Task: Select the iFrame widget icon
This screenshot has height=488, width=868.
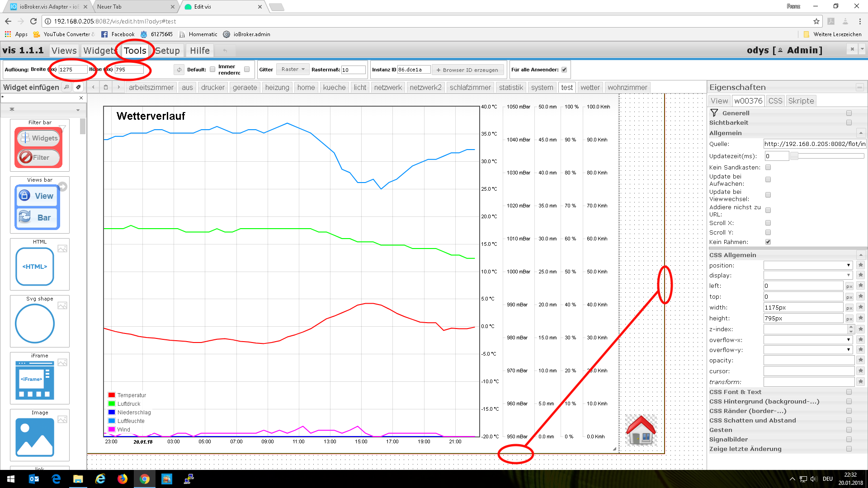Action: 35,380
